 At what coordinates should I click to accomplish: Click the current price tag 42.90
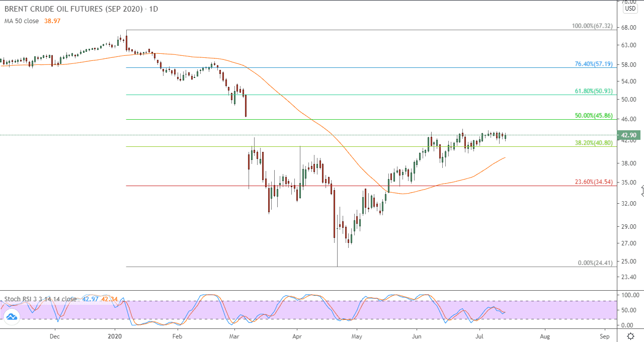[x=630, y=135]
